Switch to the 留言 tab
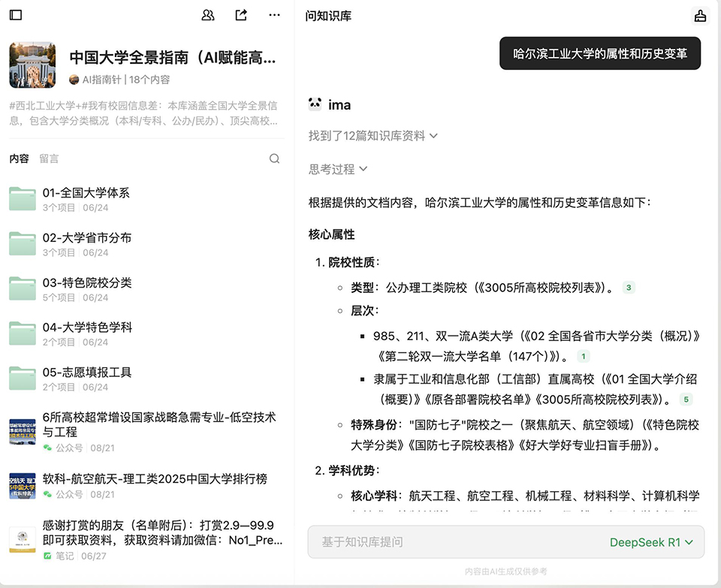The image size is (721, 588). [49, 158]
